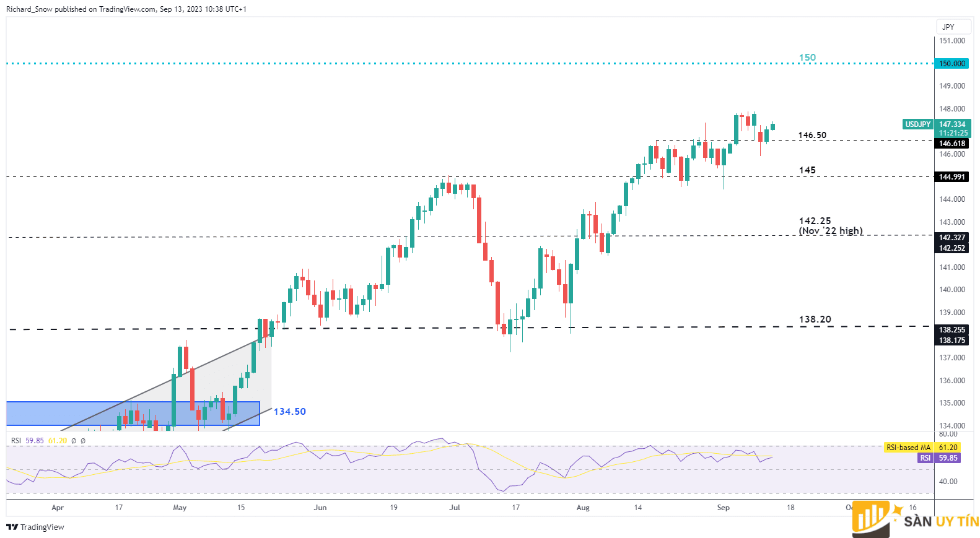The width and height of the screenshot is (980, 538).
Task: Click the Jul date axis label
Action: coord(455,508)
